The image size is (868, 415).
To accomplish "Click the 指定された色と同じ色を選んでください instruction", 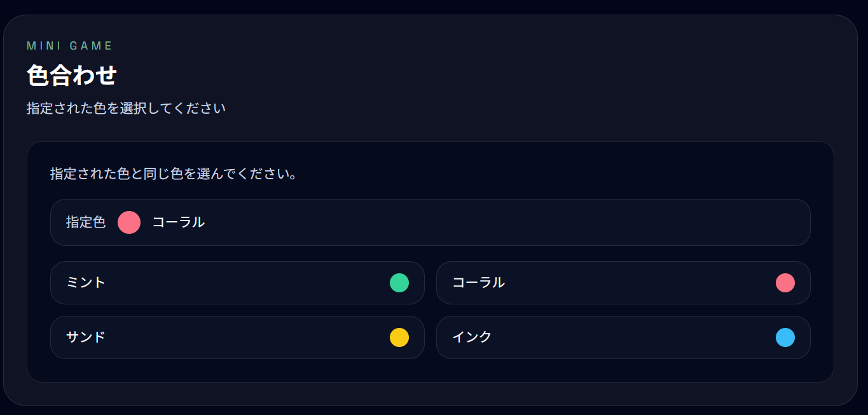I will tap(174, 173).
